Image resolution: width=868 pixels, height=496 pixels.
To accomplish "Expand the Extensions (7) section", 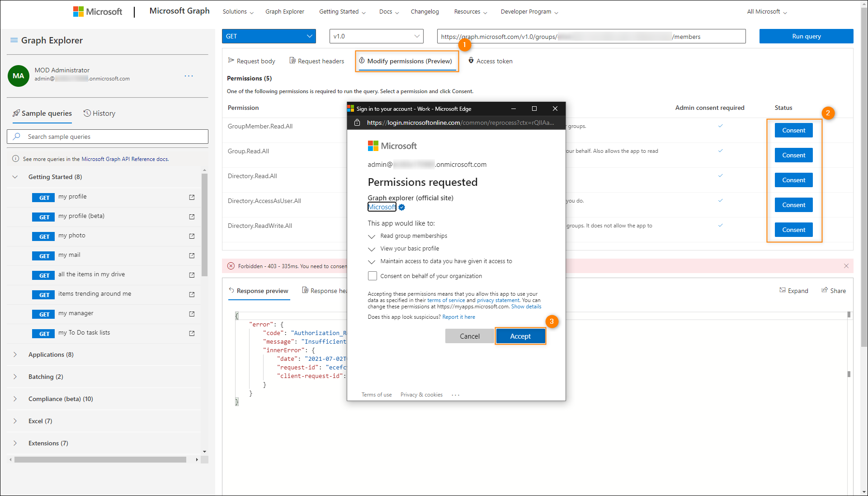I will 15,443.
